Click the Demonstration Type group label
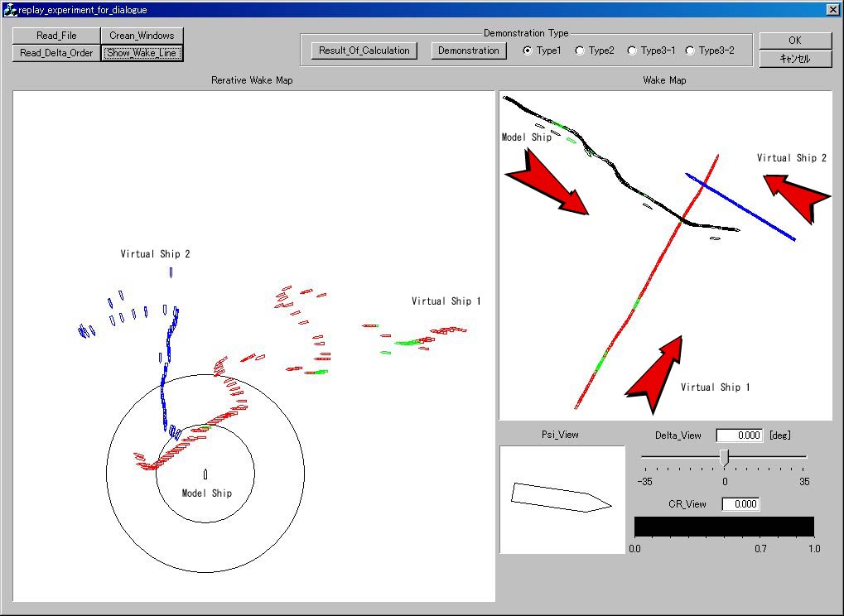The image size is (844, 616). click(526, 33)
